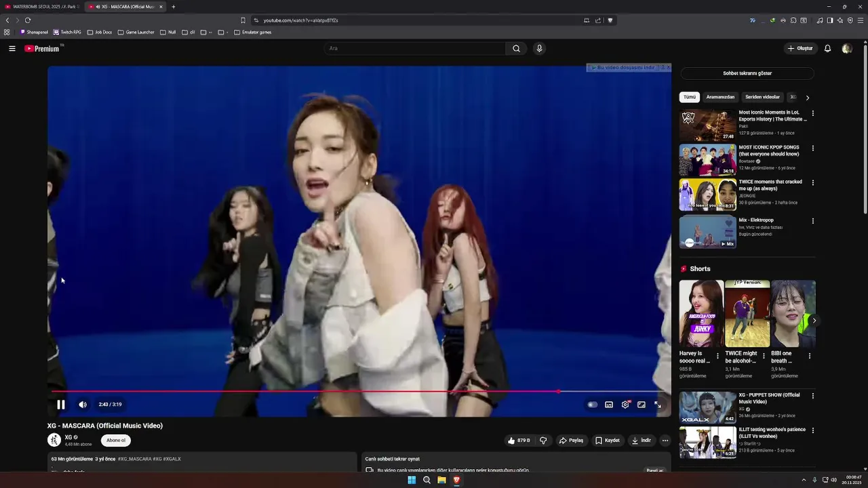
Task: Click Bu video dosyasını indir overlay
Action: click(x=623, y=68)
